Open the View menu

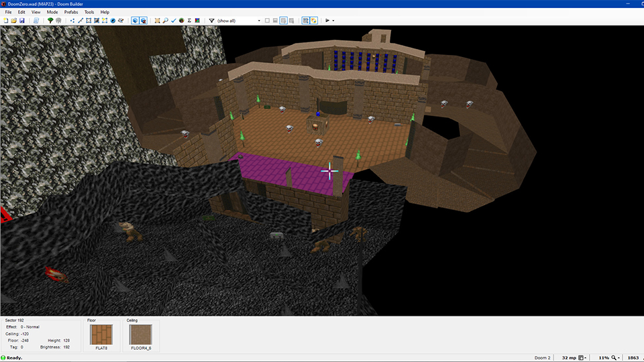pos(36,12)
